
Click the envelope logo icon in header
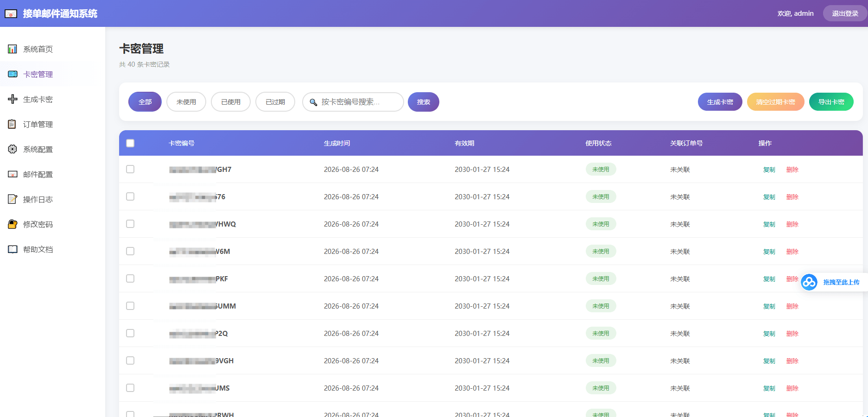(x=11, y=14)
